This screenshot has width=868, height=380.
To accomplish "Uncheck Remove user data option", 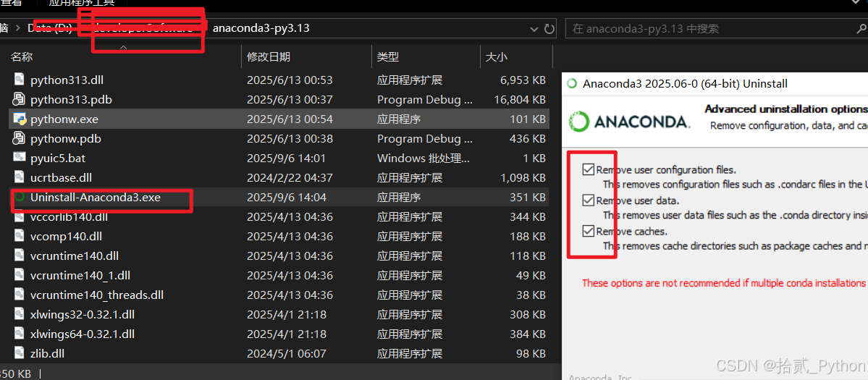I will [588, 200].
